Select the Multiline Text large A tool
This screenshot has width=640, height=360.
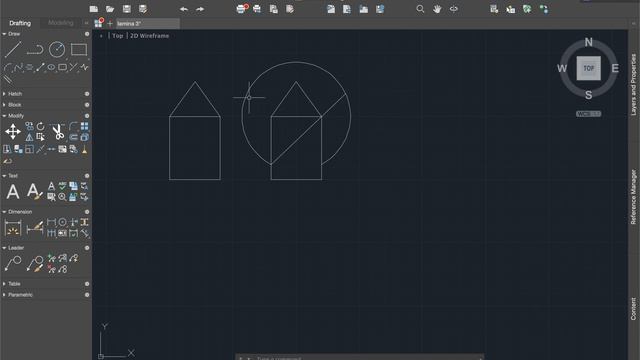(x=13, y=191)
